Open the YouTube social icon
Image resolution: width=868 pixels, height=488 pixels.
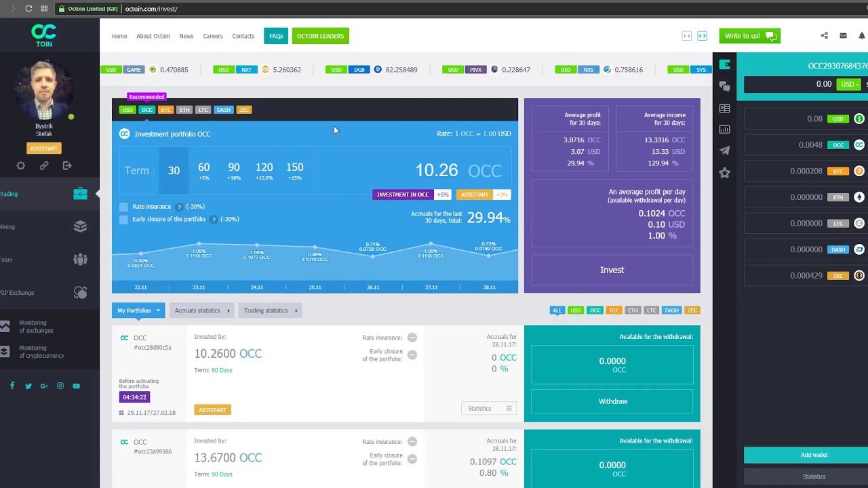(76, 386)
